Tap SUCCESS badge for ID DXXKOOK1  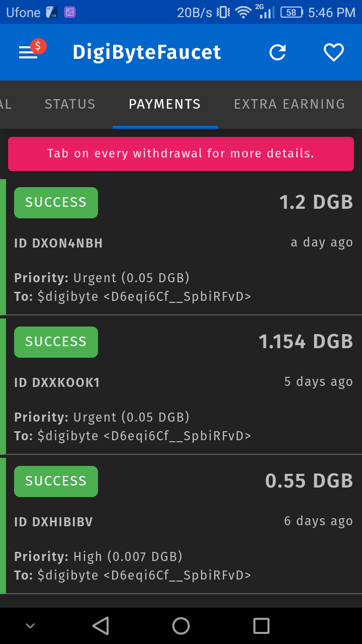(x=56, y=342)
